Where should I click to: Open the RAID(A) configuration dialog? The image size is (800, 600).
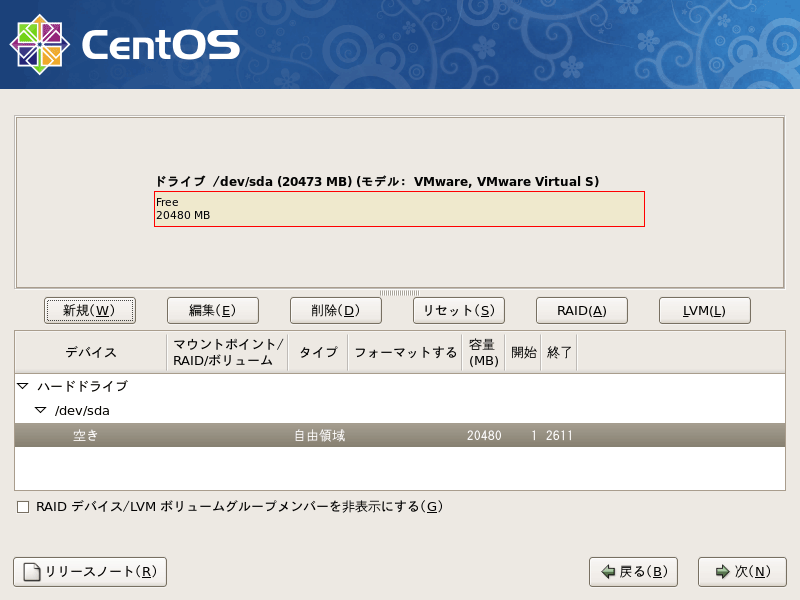coord(581,310)
